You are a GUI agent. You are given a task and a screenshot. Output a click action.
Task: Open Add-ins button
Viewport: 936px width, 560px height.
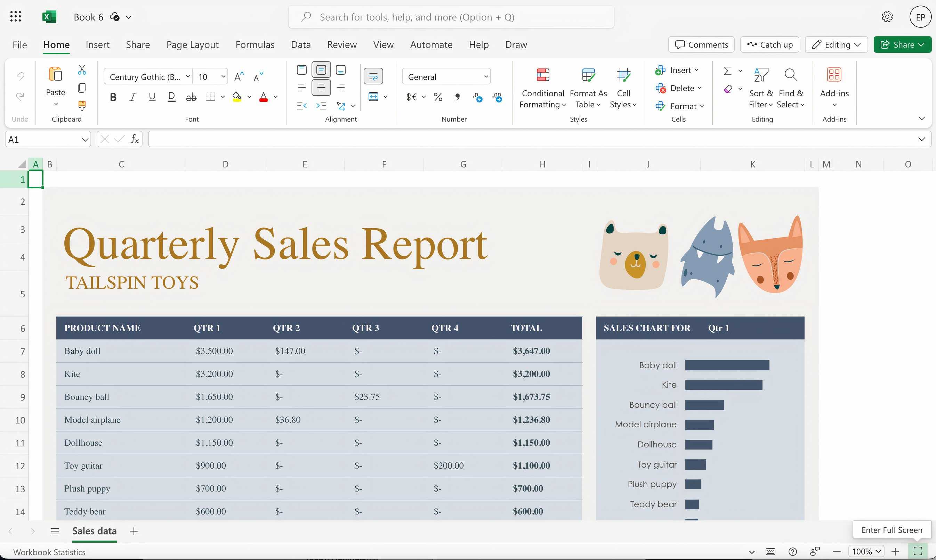(x=834, y=88)
